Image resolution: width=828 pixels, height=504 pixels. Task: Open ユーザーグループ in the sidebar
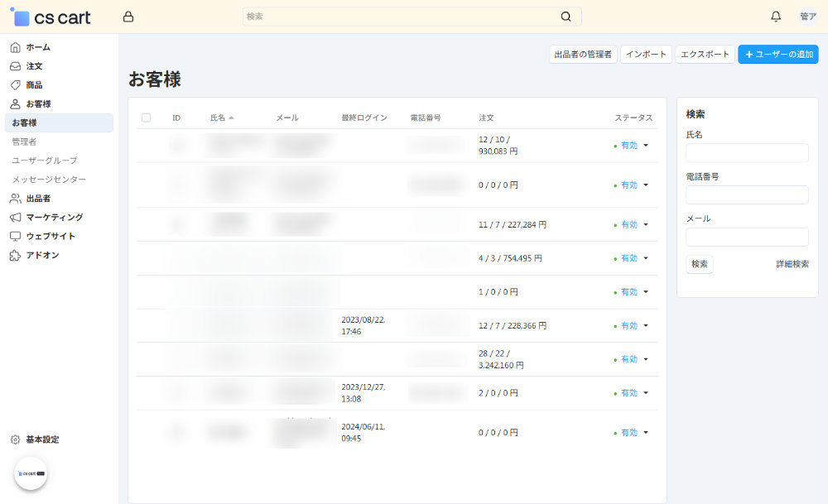[x=45, y=161]
